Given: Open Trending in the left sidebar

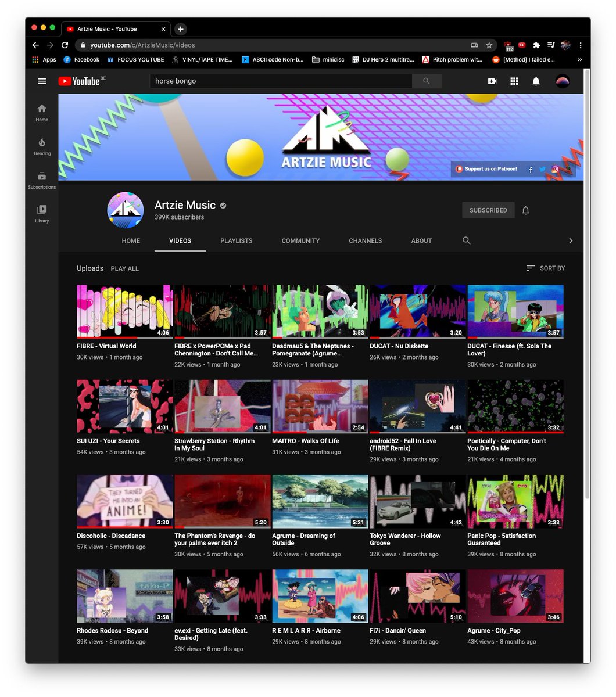Looking at the screenshot, I should 42,146.
